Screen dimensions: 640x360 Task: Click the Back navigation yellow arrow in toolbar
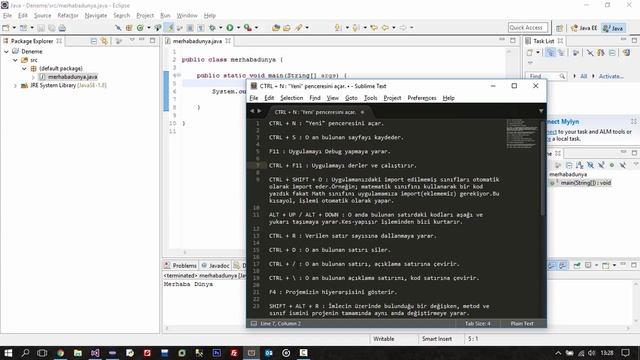385,28
